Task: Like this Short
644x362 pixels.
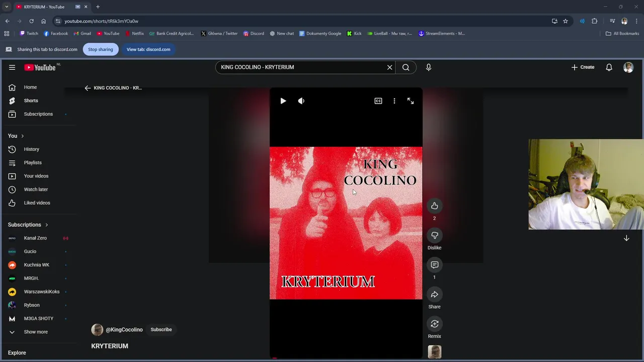Action: [x=435, y=206]
